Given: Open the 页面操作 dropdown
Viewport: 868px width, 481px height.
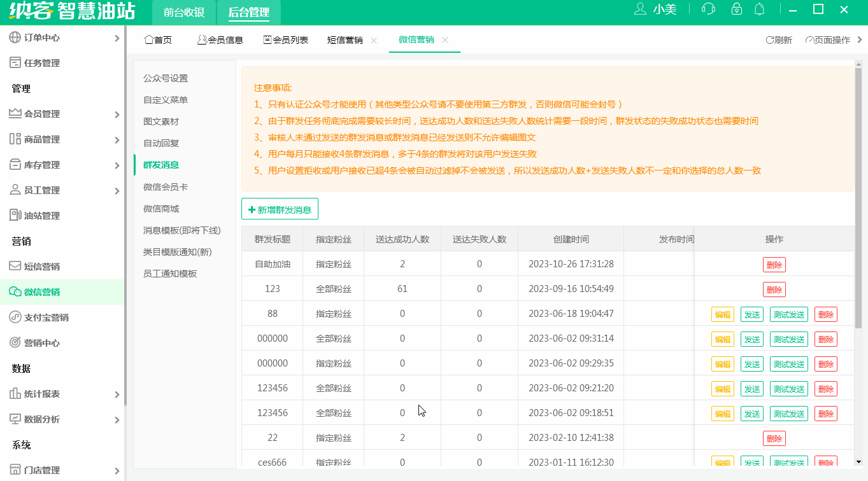Looking at the screenshot, I should (831, 39).
